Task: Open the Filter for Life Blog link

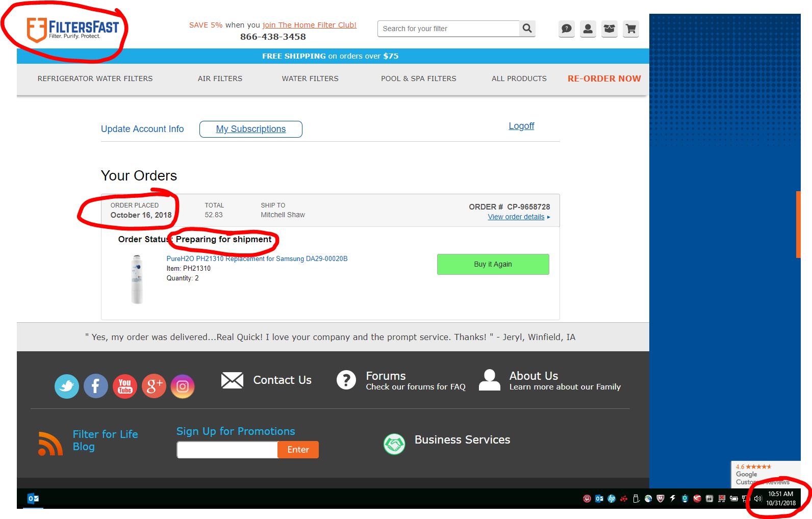Action: pyautogui.click(x=105, y=440)
